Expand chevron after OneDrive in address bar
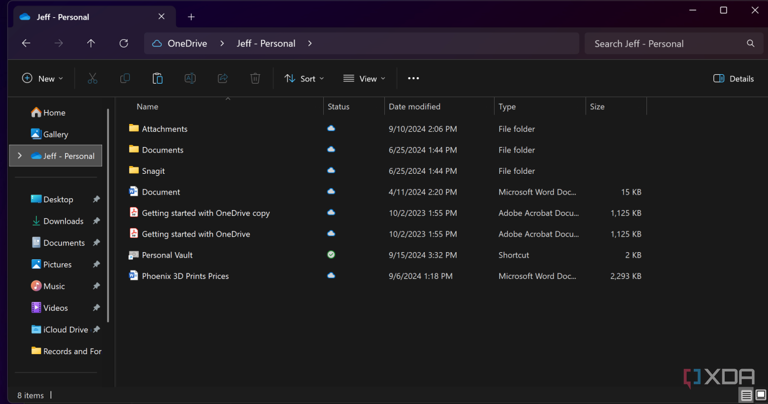768x404 pixels. pos(222,44)
